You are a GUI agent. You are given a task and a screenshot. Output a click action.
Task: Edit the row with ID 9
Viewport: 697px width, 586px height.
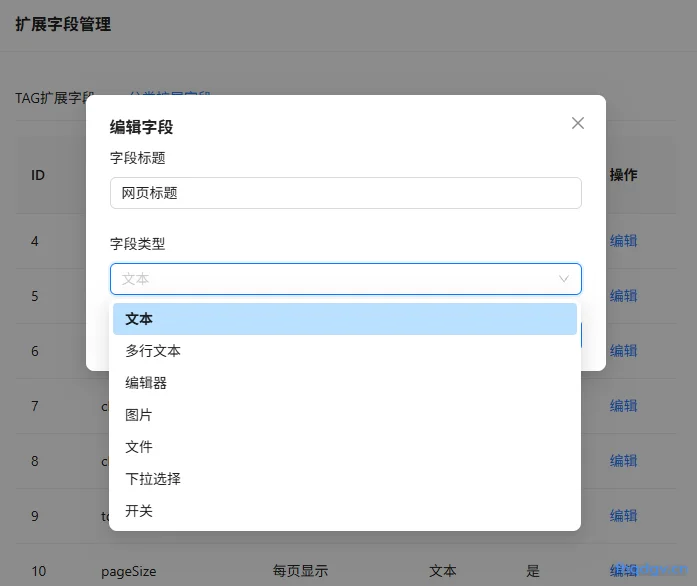[x=623, y=516]
